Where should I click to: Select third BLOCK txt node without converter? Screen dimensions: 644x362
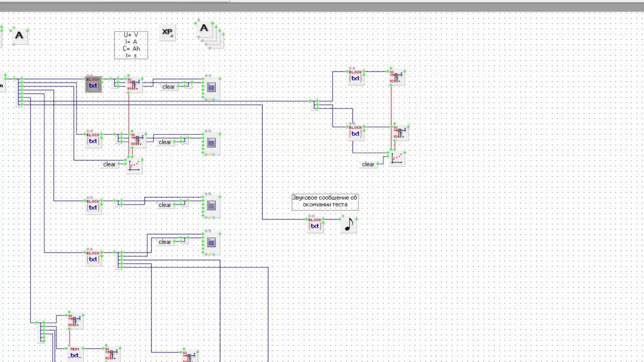(93, 206)
